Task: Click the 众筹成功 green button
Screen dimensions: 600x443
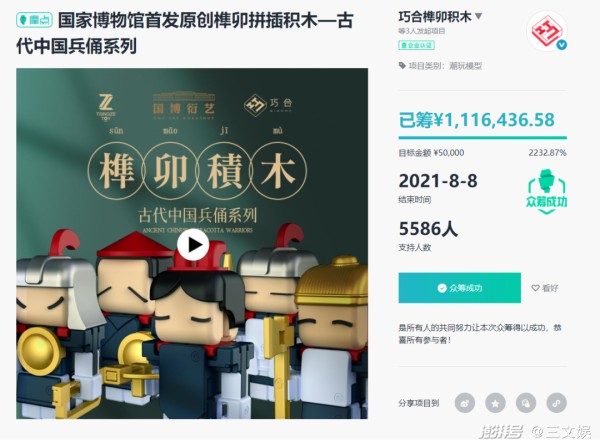Action: [460, 288]
